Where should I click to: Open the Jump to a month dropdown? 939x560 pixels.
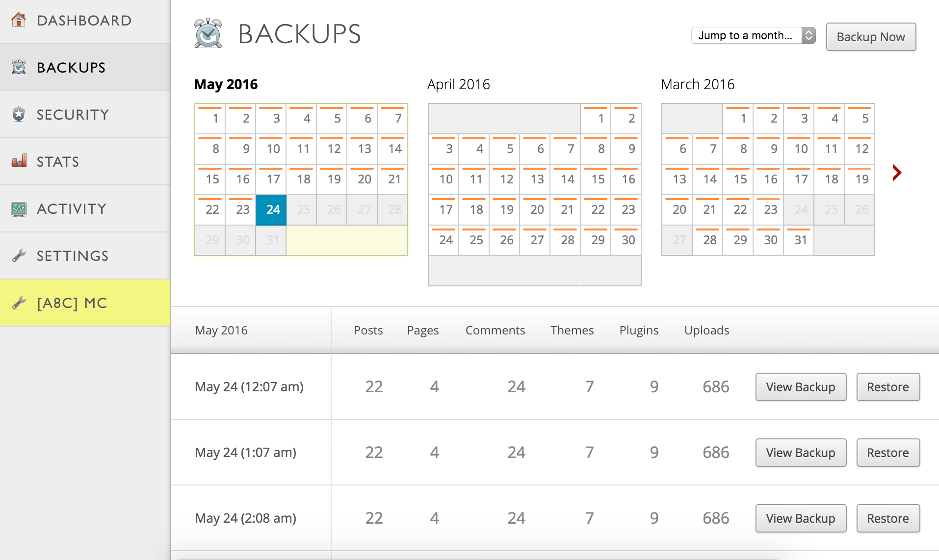753,35
